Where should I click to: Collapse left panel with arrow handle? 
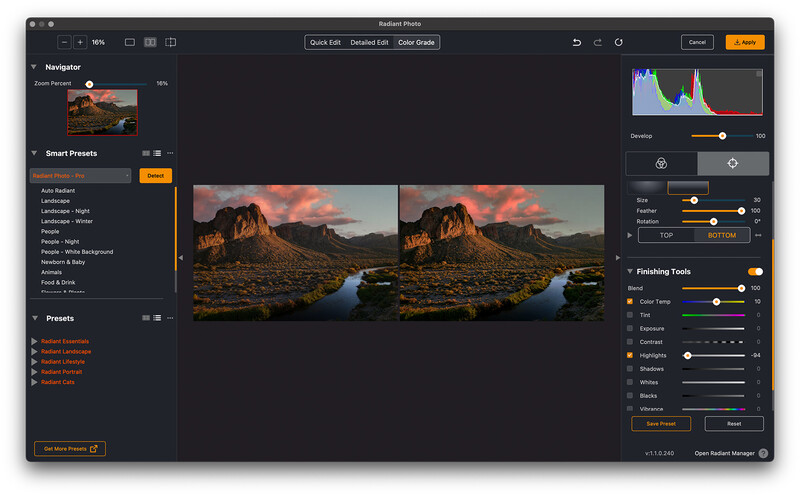pos(181,258)
